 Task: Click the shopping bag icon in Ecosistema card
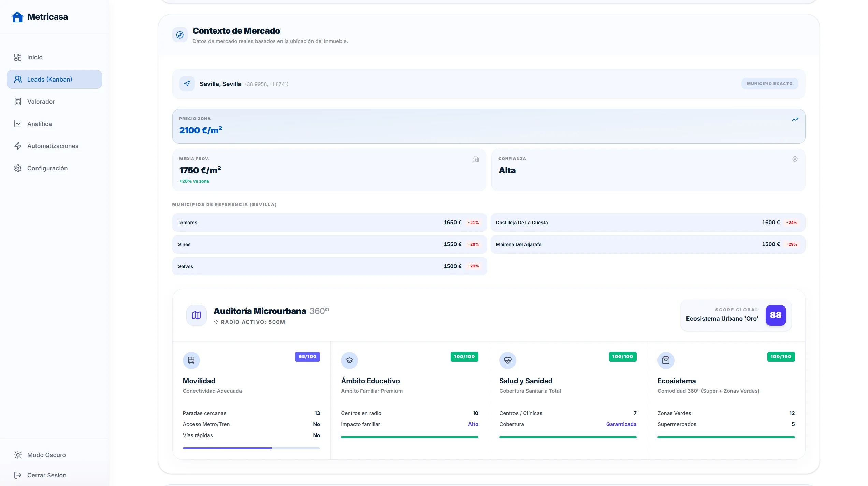click(x=666, y=360)
